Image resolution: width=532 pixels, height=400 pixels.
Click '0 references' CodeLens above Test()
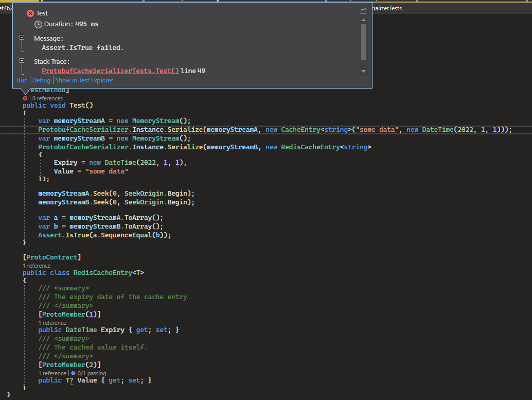click(47, 98)
